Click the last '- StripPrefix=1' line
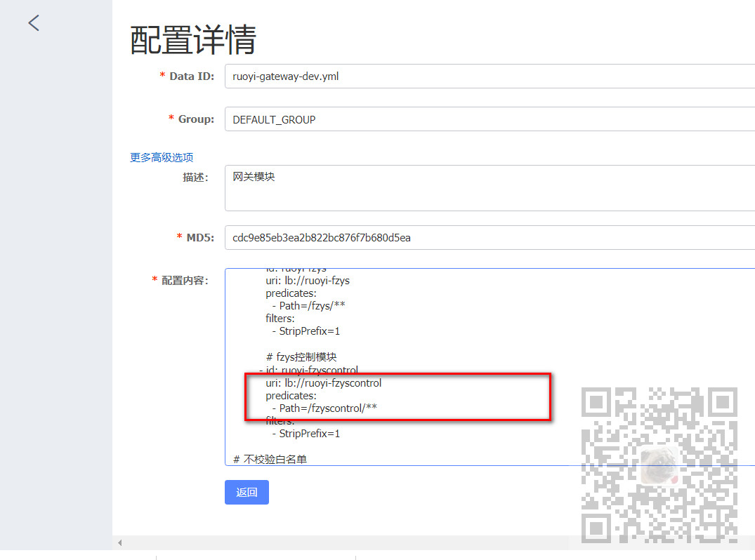The height and width of the screenshot is (560, 755). [x=306, y=434]
